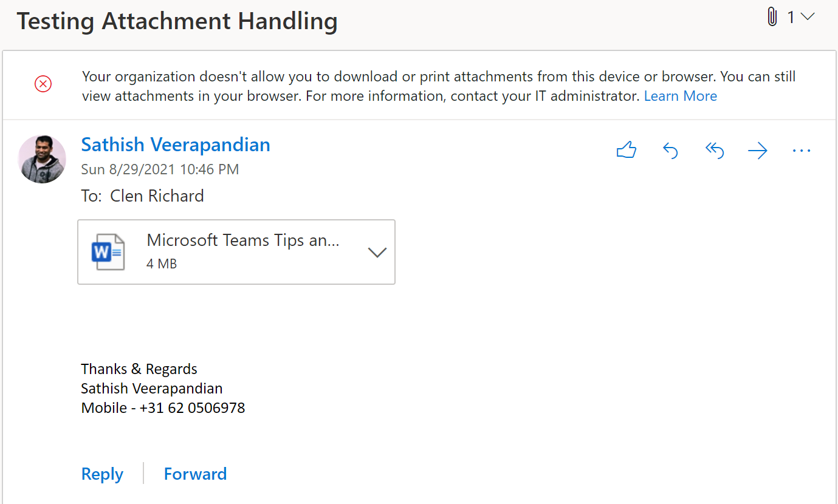
Task: Click Sathish Veerapandian's profile photo
Action: (x=42, y=159)
